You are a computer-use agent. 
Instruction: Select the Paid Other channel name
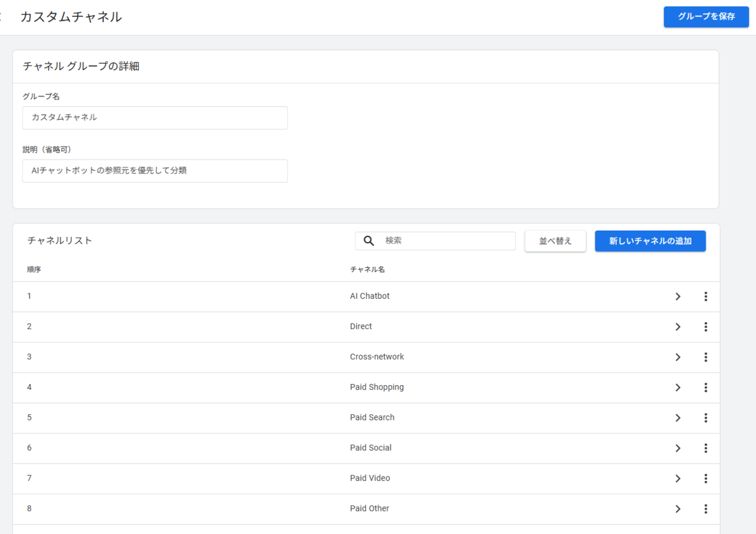pos(369,508)
